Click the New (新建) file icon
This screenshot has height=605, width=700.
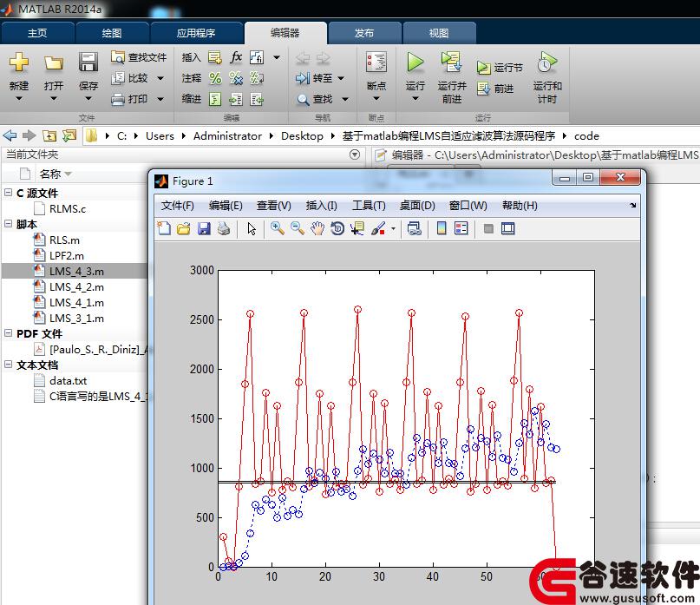[19, 62]
